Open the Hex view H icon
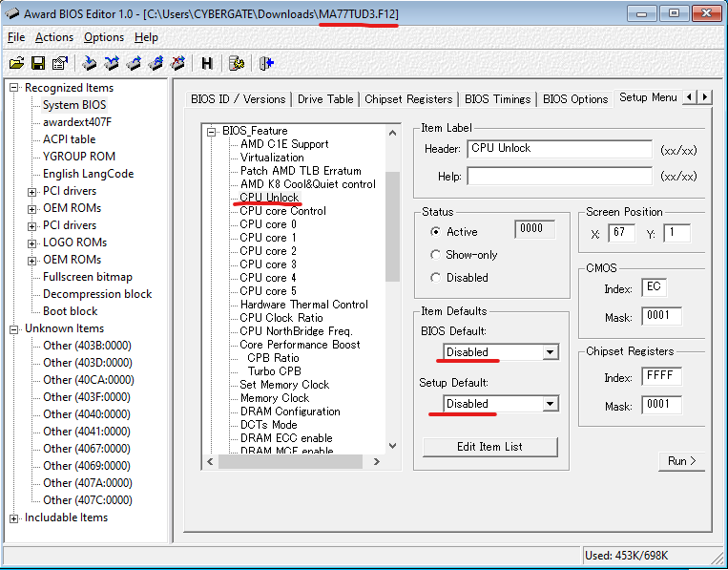The width and height of the screenshot is (728, 570). click(207, 63)
